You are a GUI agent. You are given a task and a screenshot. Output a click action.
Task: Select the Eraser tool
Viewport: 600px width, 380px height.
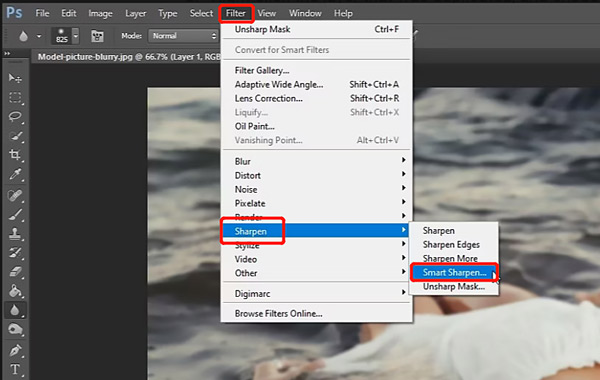pyautogui.click(x=15, y=272)
